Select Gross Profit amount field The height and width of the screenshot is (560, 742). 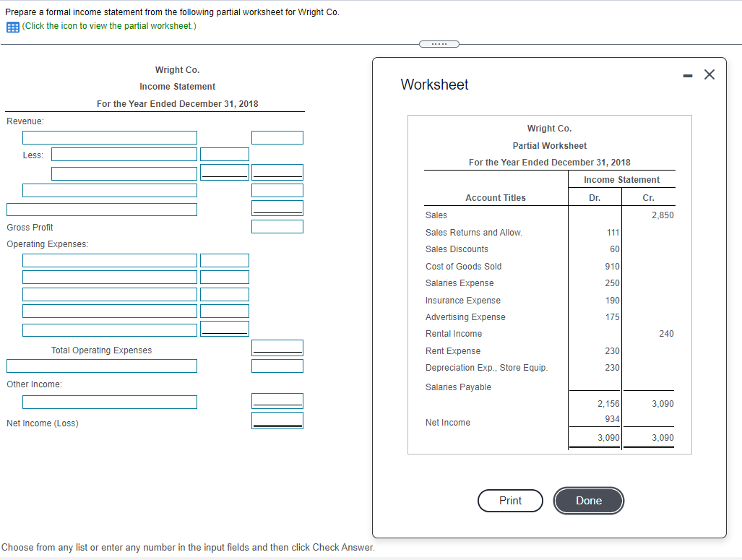277,227
